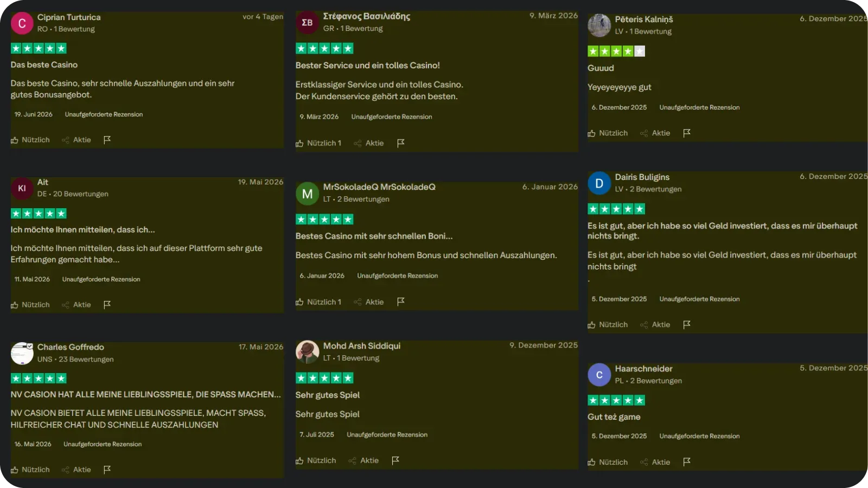Flag Charles Goffredo's review

(107, 470)
